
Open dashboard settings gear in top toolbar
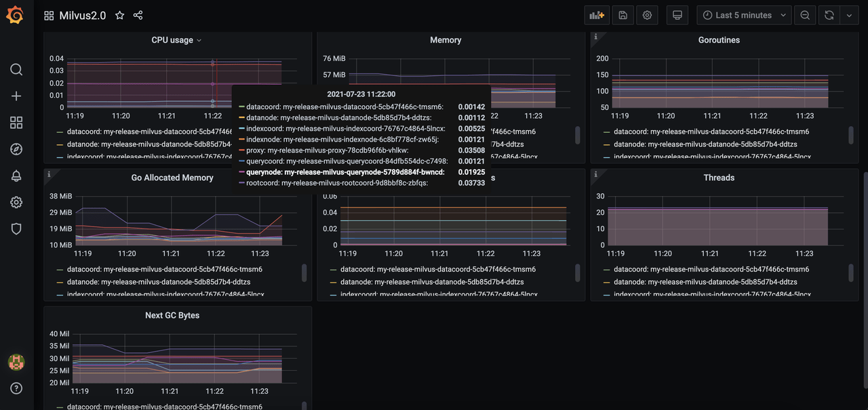coord(647,15)
